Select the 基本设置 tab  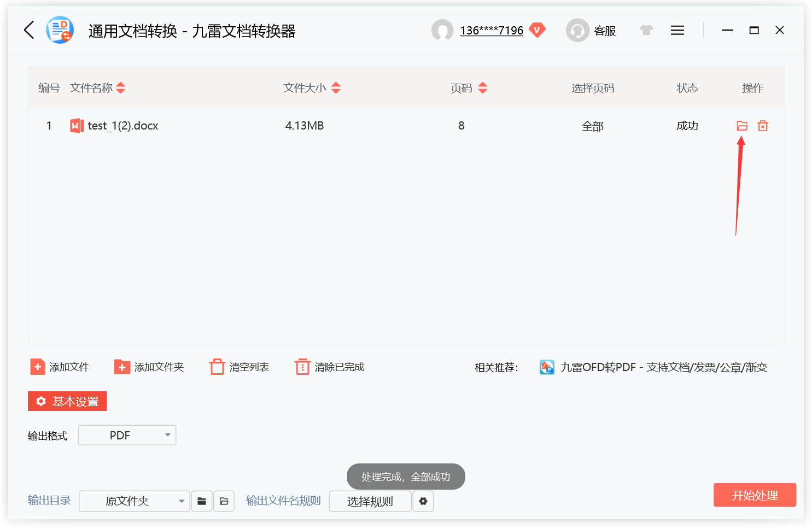[67, 401]
